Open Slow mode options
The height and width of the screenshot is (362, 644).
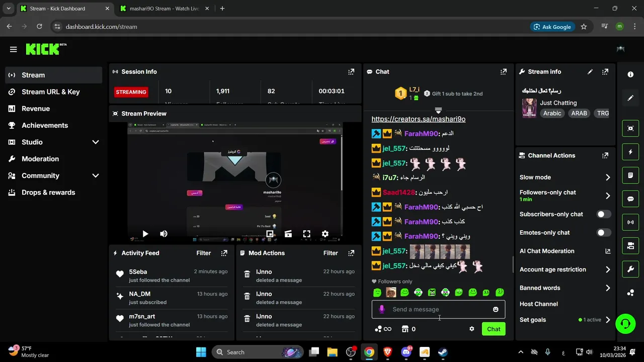point(565,177)
